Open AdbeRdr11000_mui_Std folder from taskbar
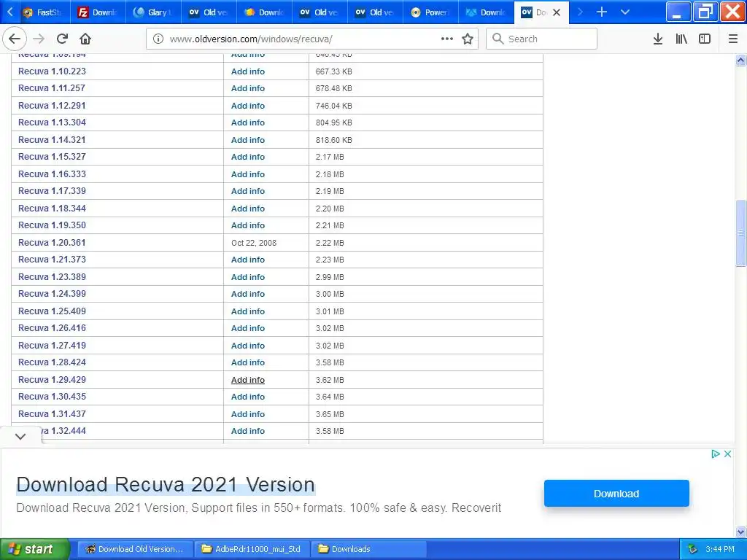The width and height of the screenshot is (747, 560). 252,549
